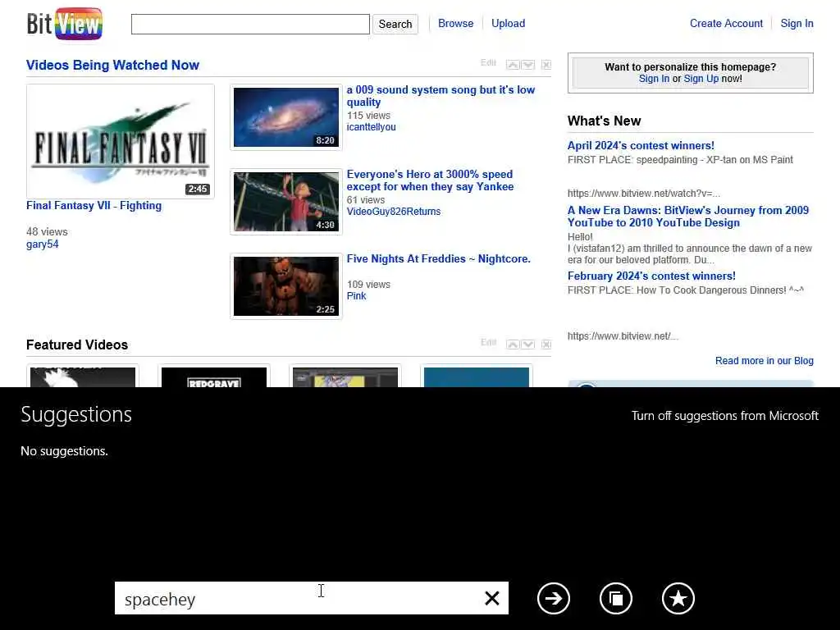The width and height of the screenshot is (840, 630).
Task: Open Five Nights At Freddies ~ Nightcore title
Action: tap(439, 258)
